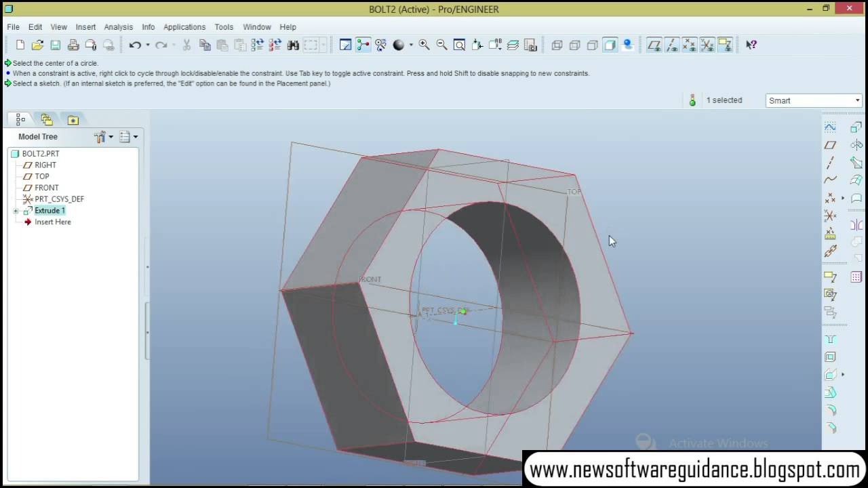This screenshot has width=868, height=488.
Task: Toggle annotation display icon
Action: click(725, 45)
